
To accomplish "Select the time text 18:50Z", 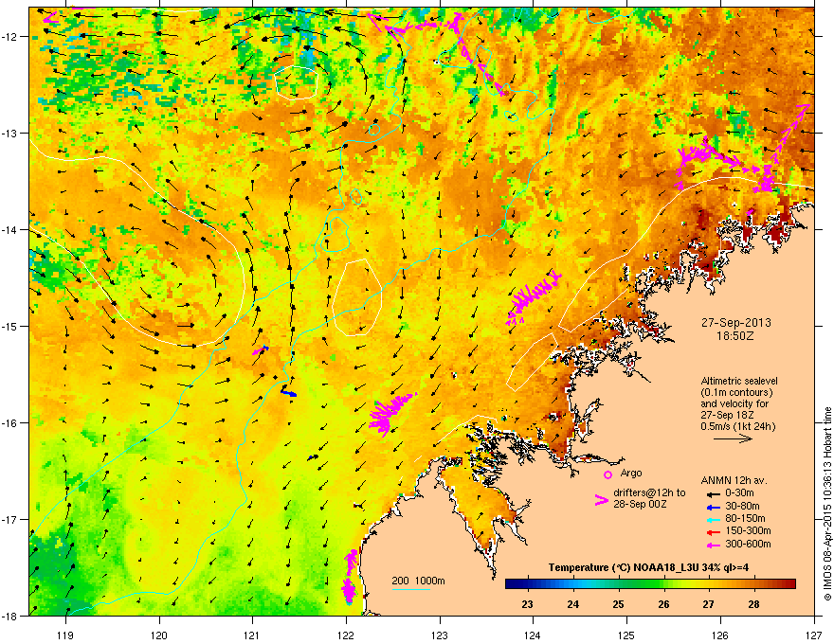I will [x=735, y=336].
